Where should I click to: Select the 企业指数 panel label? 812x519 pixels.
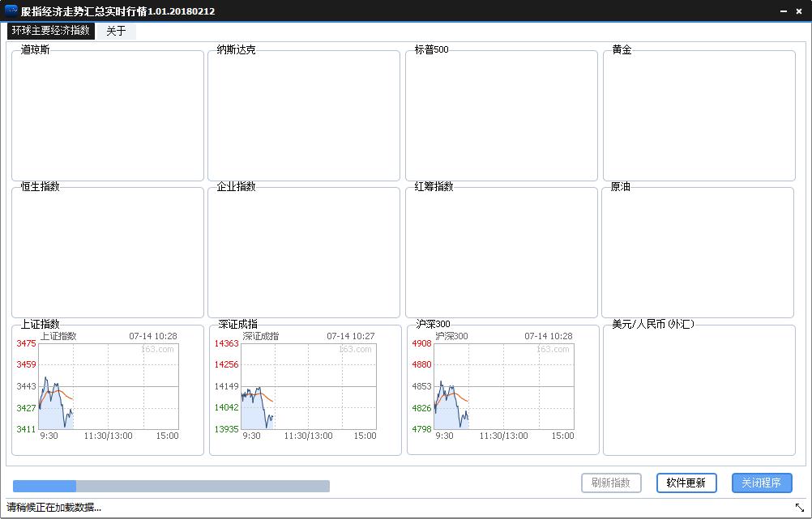pyautogui.click(x=236, y=186)
